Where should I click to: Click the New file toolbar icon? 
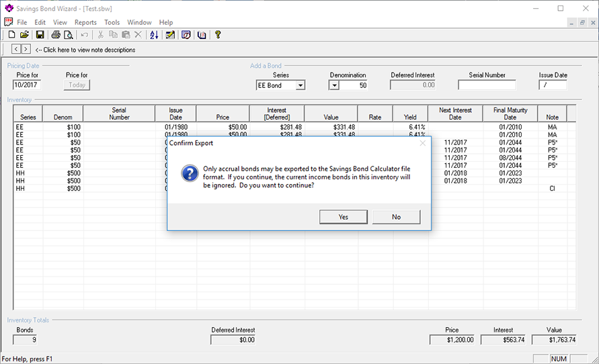(x=12, y=35)
